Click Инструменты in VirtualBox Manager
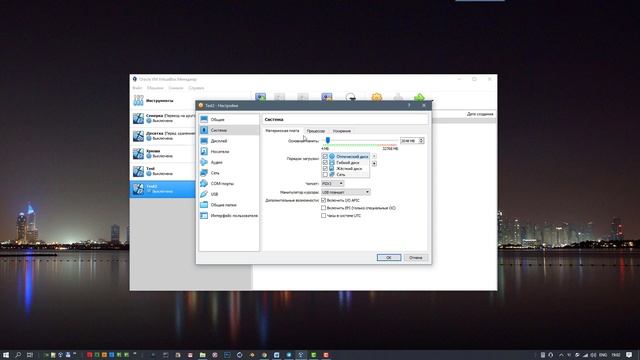 [163, 100]
